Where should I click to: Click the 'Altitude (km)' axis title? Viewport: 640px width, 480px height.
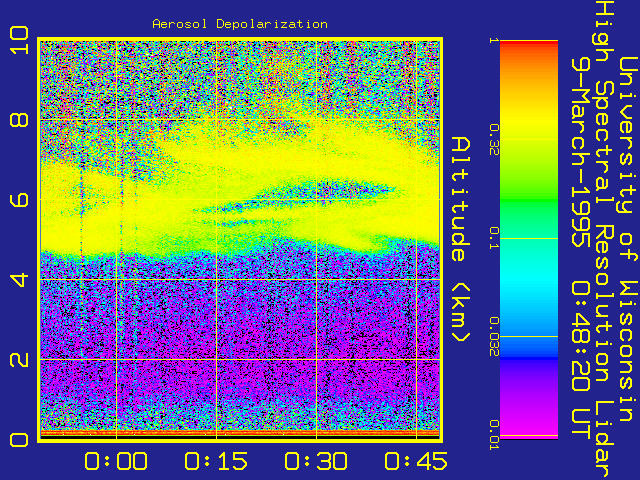tap(461, 240)
